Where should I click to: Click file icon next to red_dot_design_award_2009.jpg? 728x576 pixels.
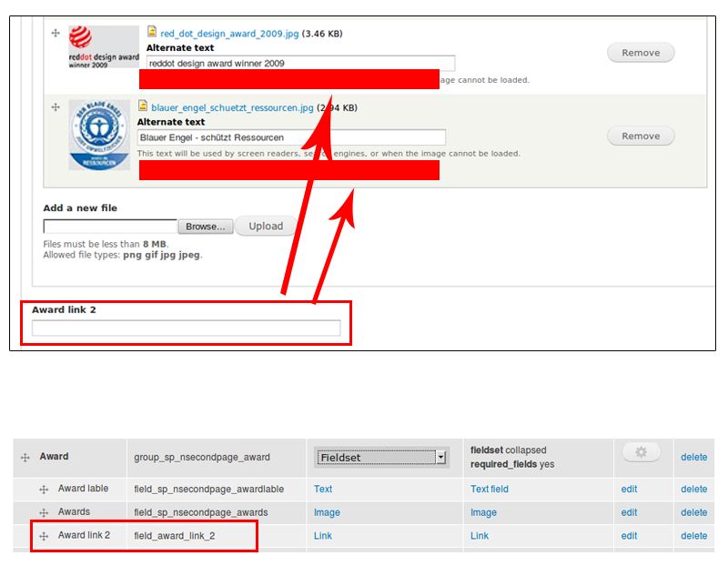pyautogui.click(x=152, y=33)
